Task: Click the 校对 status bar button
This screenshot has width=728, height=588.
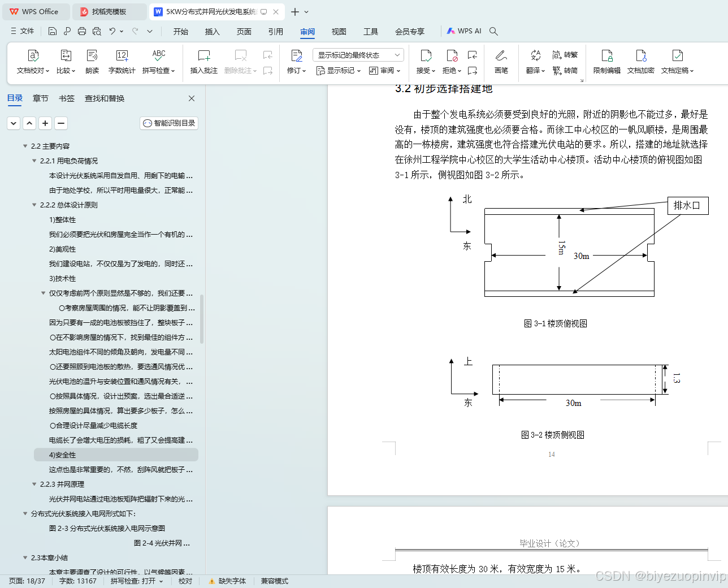Action: [185, 581]
